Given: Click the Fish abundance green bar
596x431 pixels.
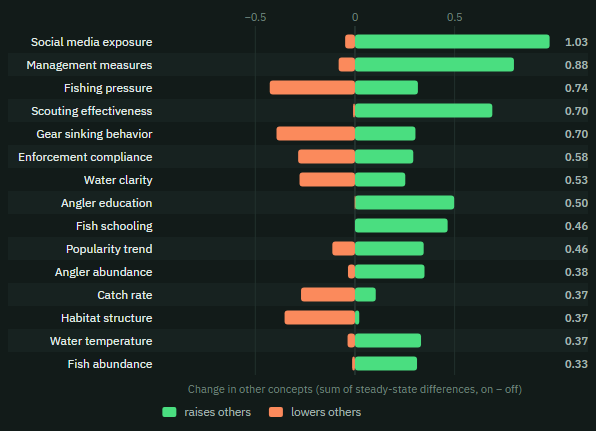Looking at the screenshot, I should tap(386, 364).
